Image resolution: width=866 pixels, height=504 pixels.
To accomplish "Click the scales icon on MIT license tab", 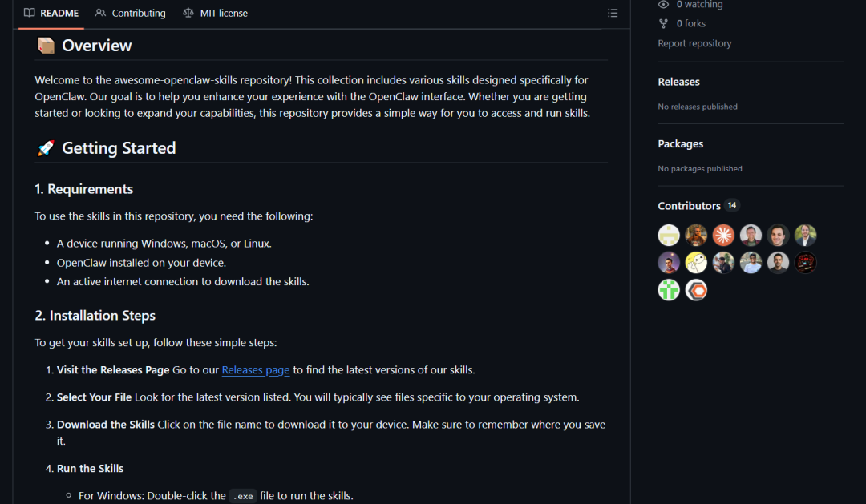I will pos(188,13).
